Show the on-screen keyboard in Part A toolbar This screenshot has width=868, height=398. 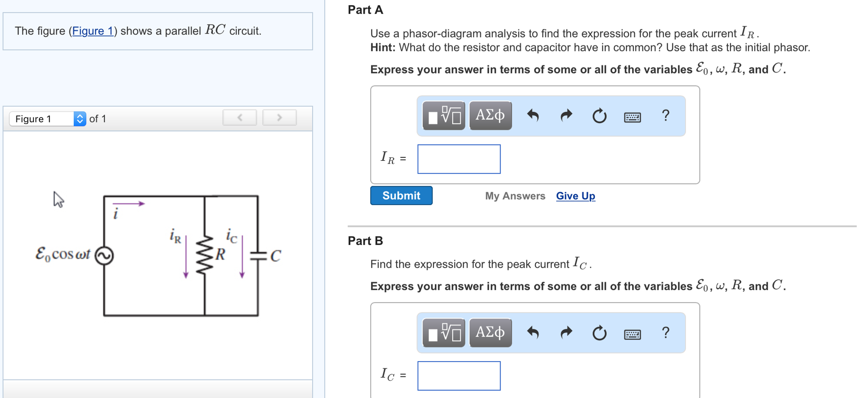(x=632, y=117)
